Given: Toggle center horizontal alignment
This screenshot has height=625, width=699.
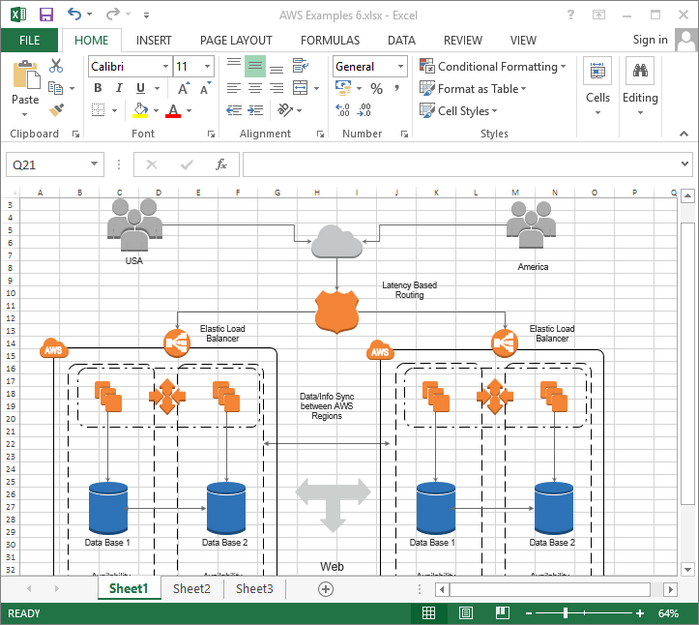Looking at the screenshot, I should pos(255,88).
